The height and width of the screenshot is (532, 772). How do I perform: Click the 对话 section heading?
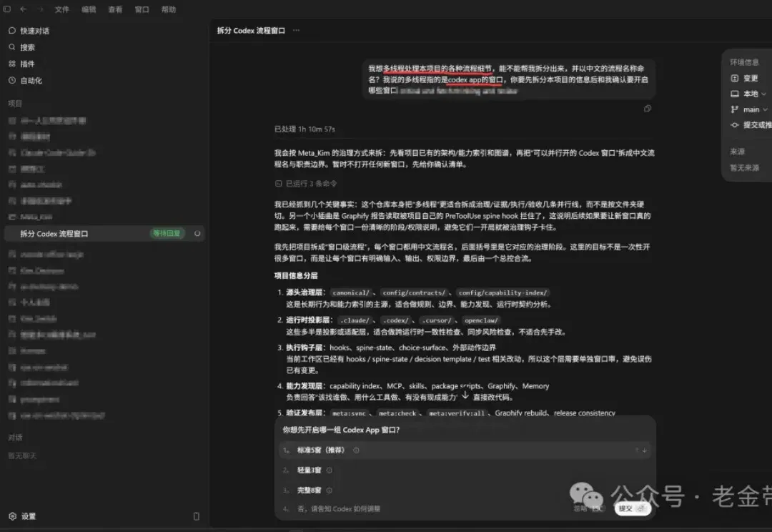pos(15,438)
